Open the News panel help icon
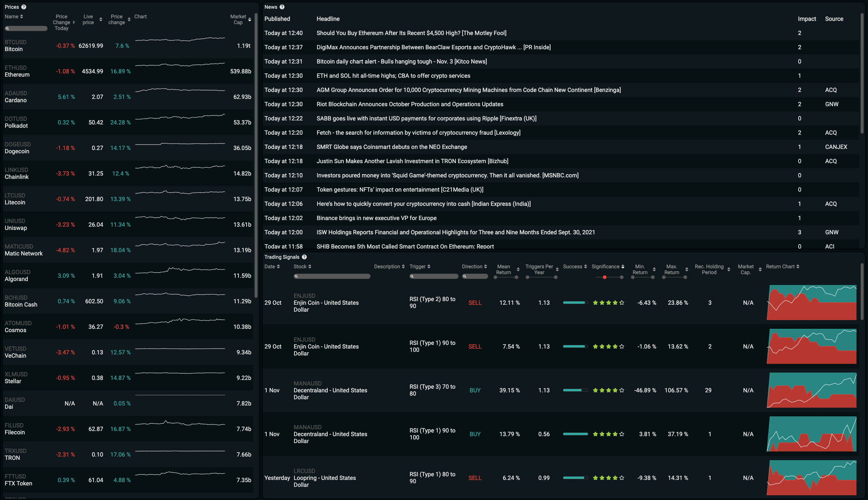 pos(282,7)
